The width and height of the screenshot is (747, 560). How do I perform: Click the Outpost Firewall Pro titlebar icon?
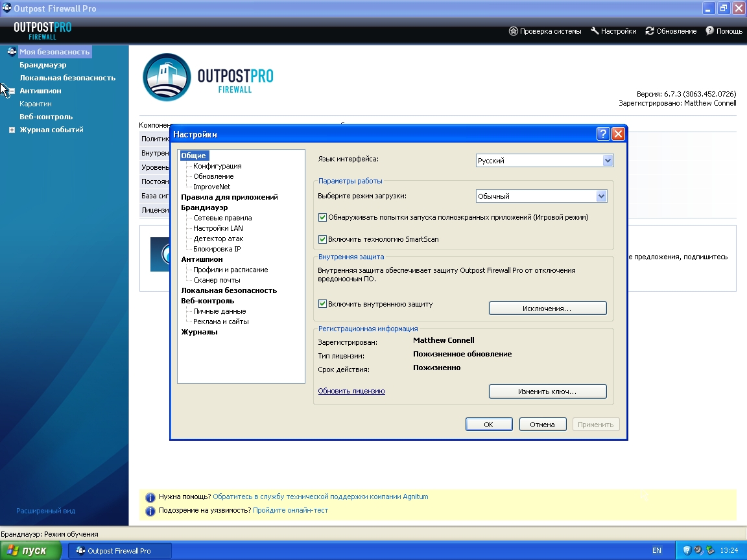coord(6,8)
